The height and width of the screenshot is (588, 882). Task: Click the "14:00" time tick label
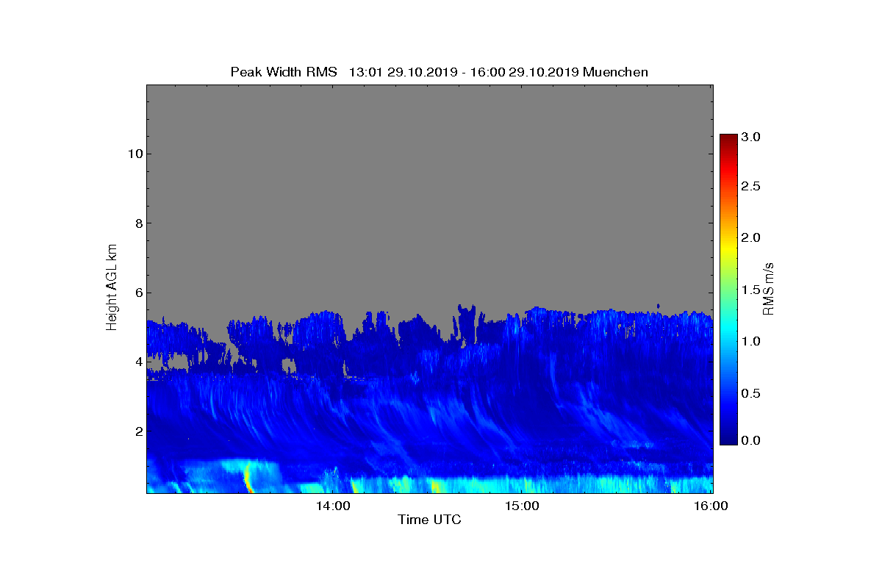pos(333,506)
